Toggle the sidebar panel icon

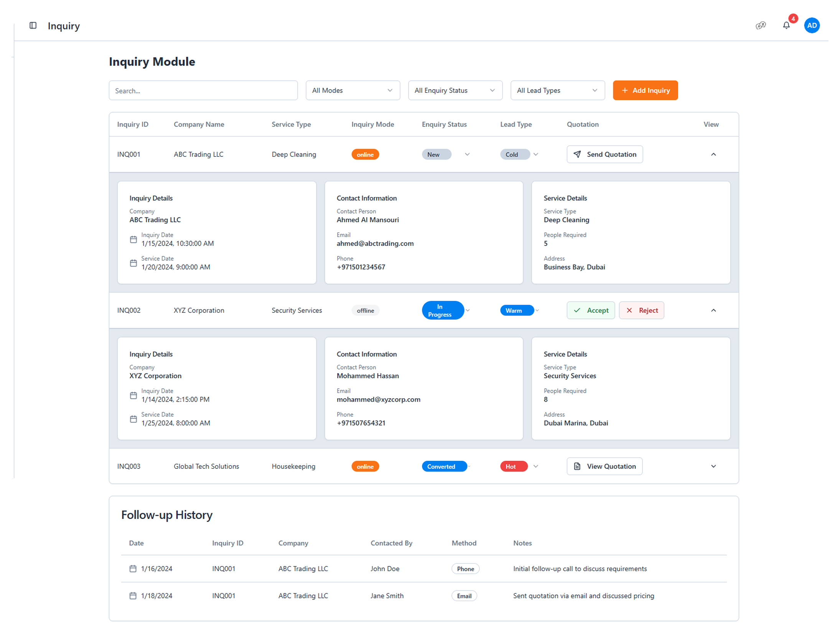point(33,25)
